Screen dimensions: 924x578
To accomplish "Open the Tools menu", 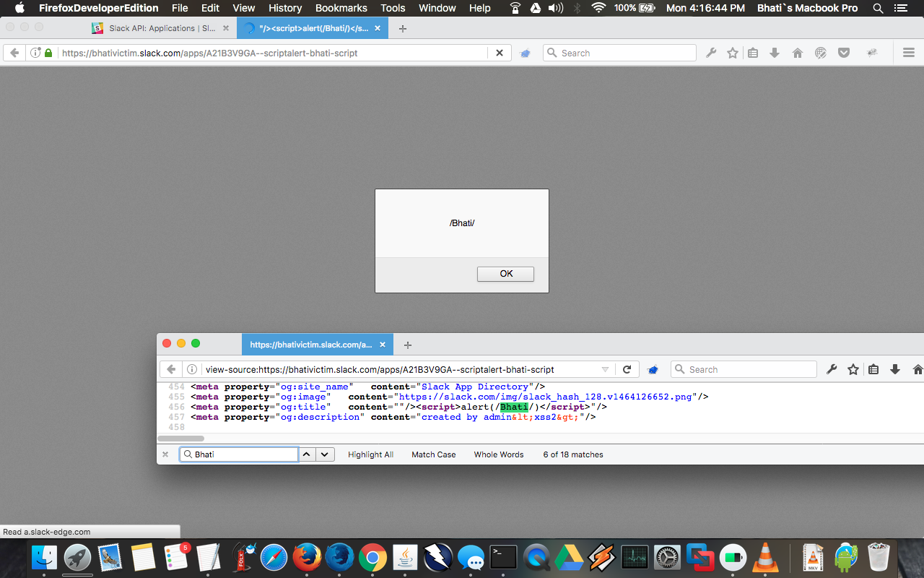I will tap(393, 8).
